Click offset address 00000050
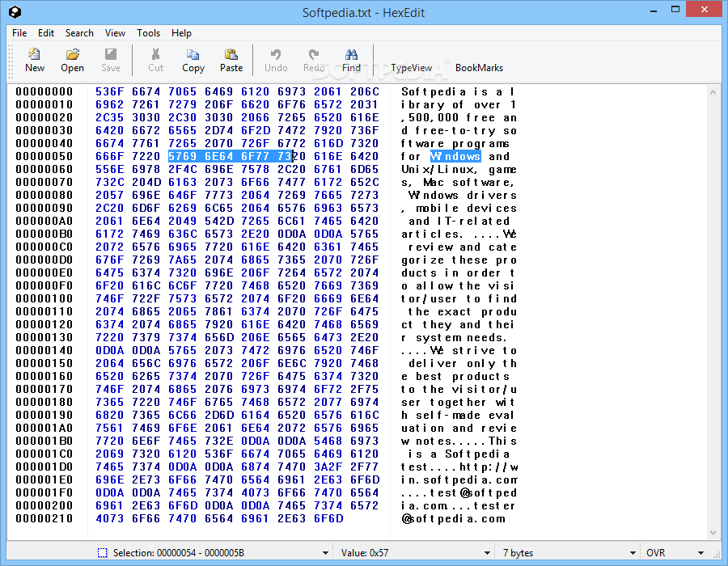The width and height of the screenshot is (728, 566). 44,156
